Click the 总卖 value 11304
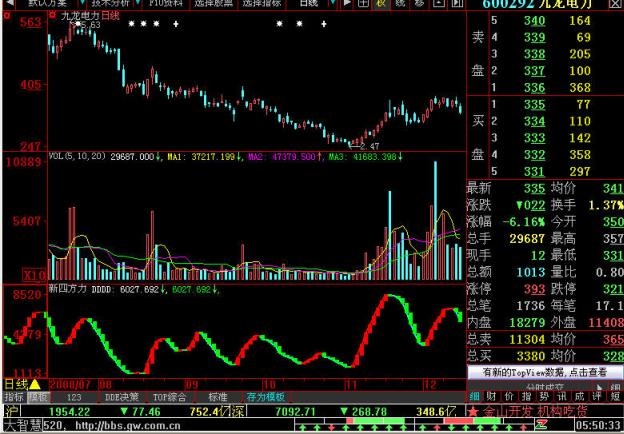Screen dimensions: 624x434 pos(527,339)
